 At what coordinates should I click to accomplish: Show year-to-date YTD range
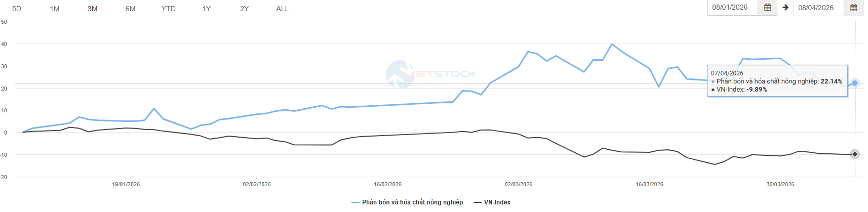(168, 9)
